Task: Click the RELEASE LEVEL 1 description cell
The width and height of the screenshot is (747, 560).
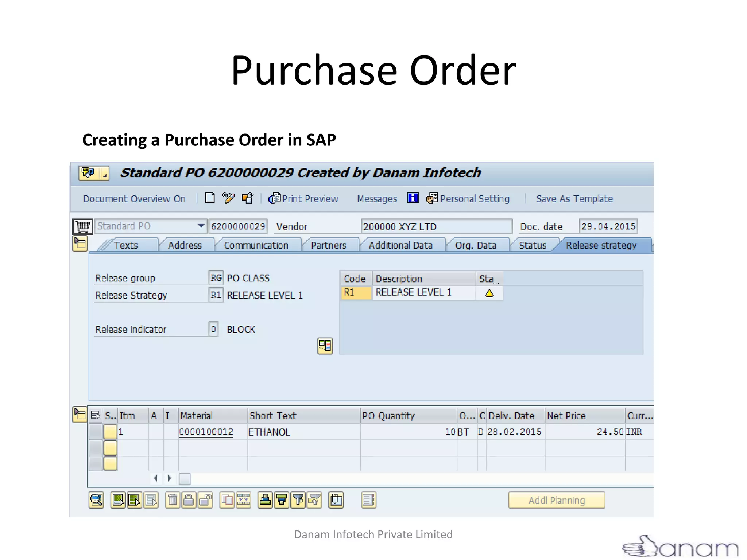Action: 424,293
